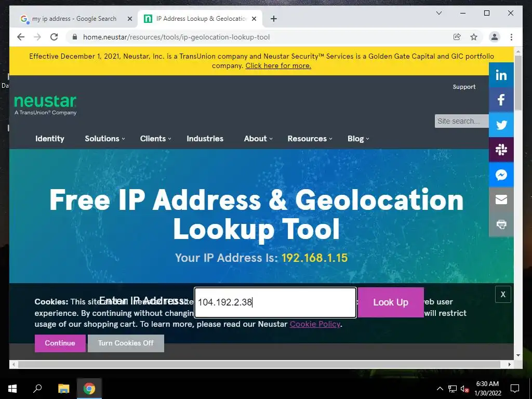Share page via Facebook icon
The image size is (532, 399).
pos(501,100)
